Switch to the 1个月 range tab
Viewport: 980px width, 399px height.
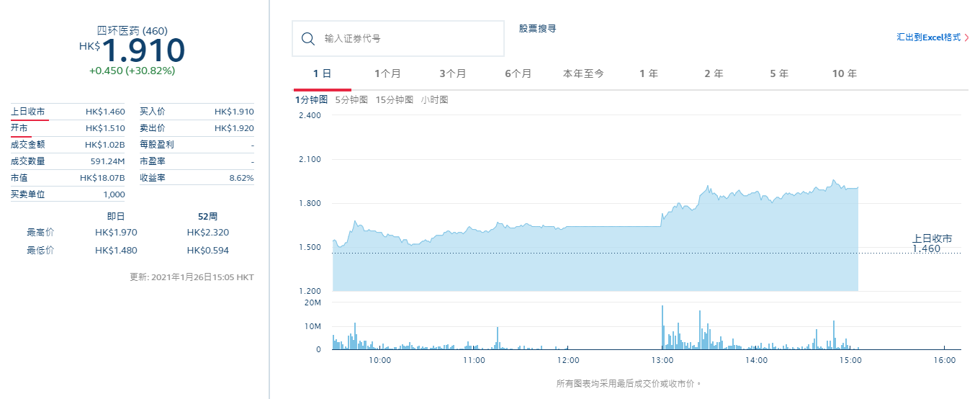[x=387, y=74]
